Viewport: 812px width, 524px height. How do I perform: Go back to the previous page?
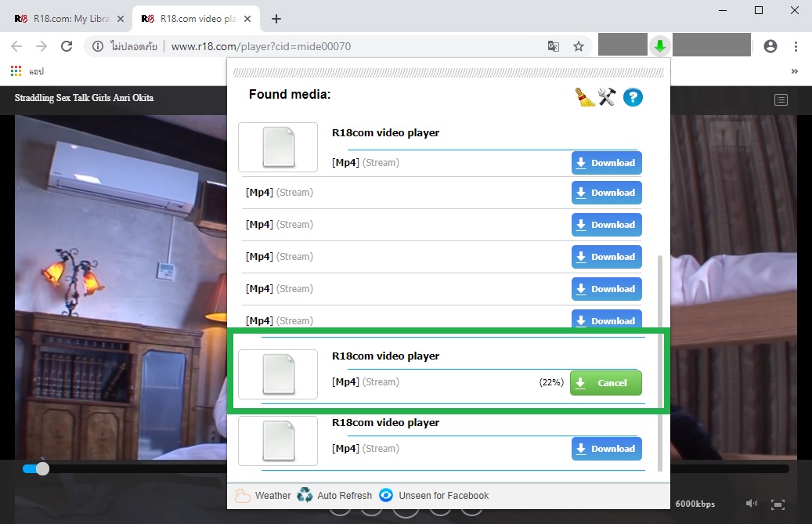(16, 46)
